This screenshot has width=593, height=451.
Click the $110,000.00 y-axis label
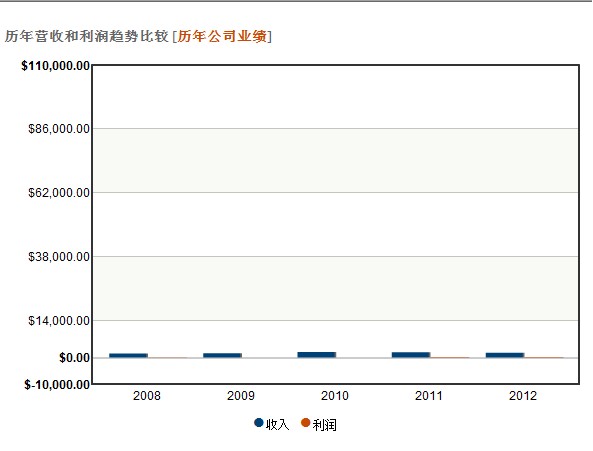tap(56, 66)
